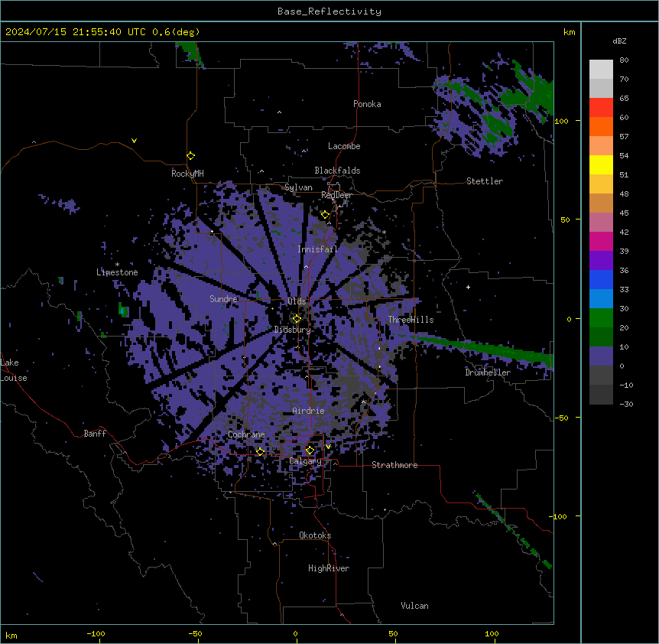Pick the bright yellow 51-54 dBZ swatch
This screenshot has width=659, height=644.
click(x=601, y=164)
